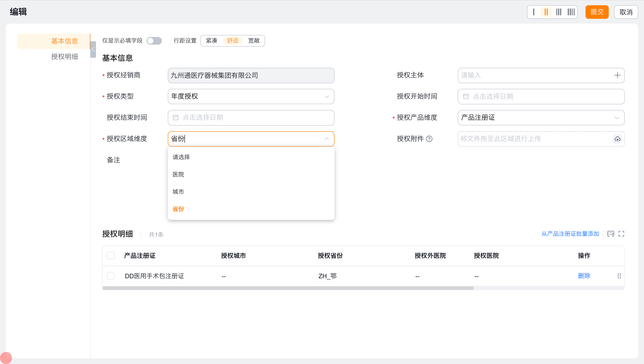Click 从产品注册证批量添加 link
644x364 pixels.
point(570,234)
